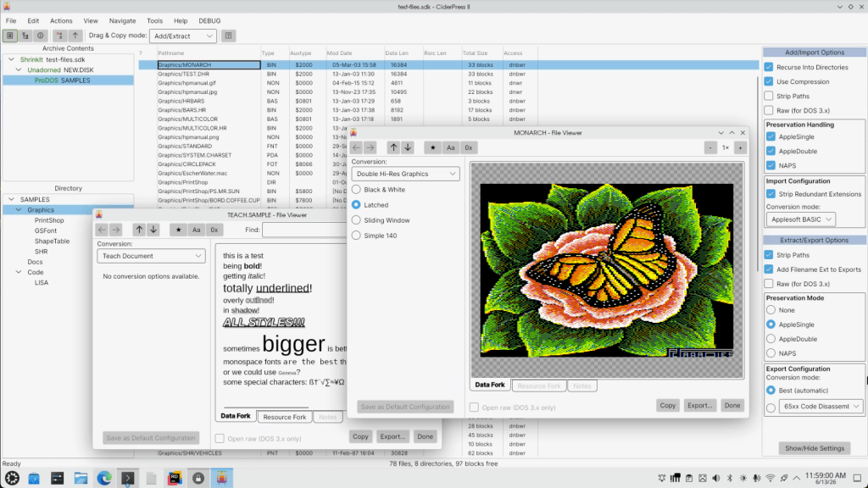This screenshot has width=868, height=488.
Task: Select the full file list view toolbar icon
Action: point(10,36)
